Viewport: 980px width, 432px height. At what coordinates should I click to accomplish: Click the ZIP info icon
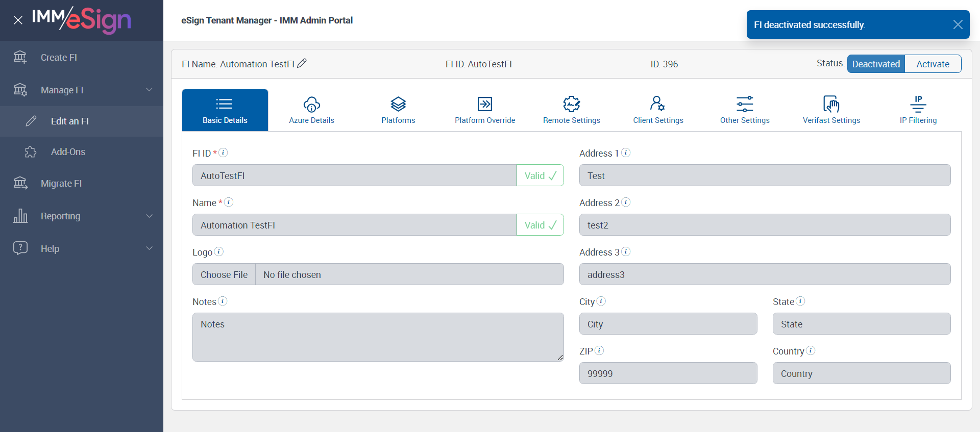click(599, 350)
